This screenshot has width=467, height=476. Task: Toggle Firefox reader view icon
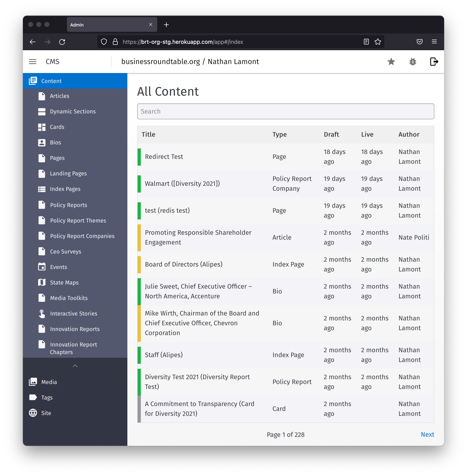point(366,42)
